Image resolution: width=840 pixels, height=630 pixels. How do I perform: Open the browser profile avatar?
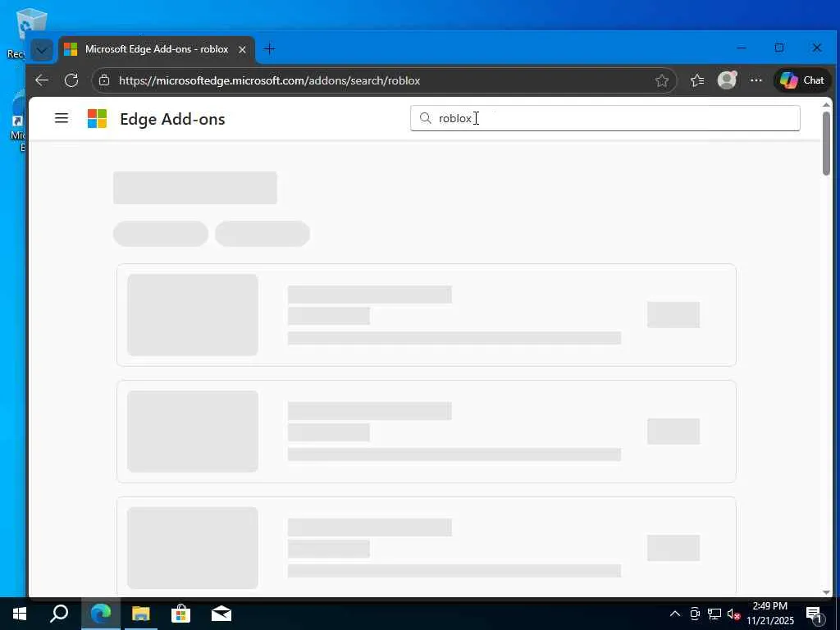727,80
